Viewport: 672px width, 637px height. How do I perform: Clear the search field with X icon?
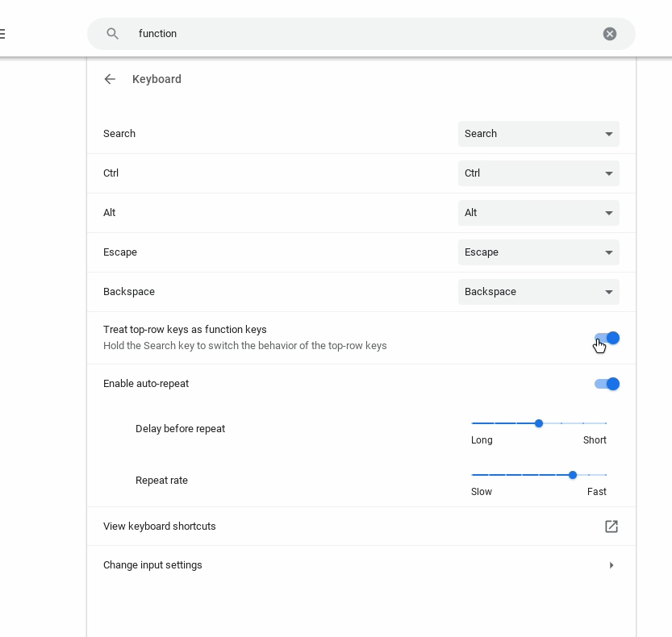(x=610, y=34)
